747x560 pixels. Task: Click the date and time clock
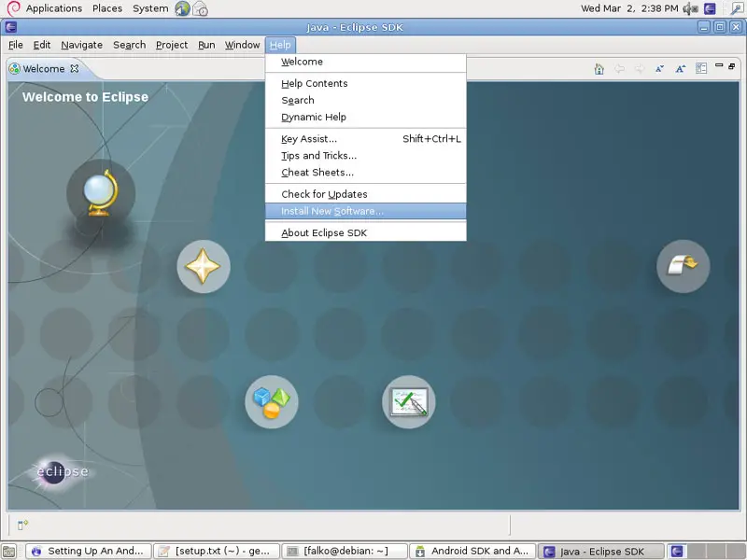tap(629, 8)
